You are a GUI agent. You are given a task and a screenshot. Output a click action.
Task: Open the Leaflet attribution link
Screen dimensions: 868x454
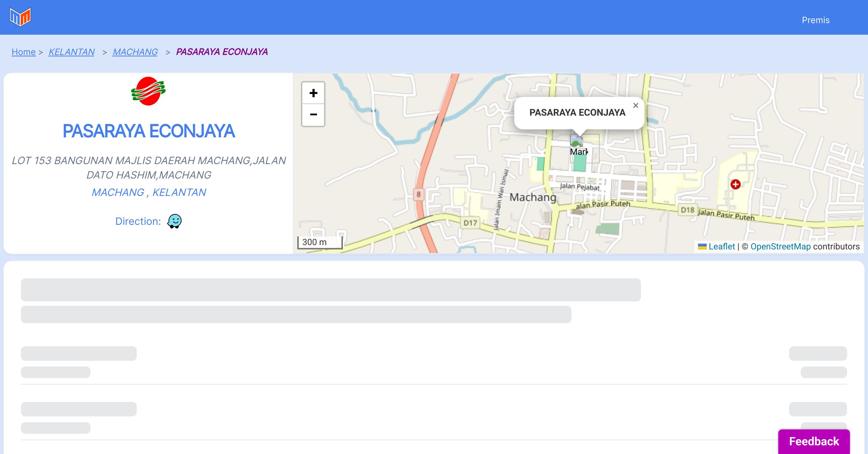tap(722, 247)
